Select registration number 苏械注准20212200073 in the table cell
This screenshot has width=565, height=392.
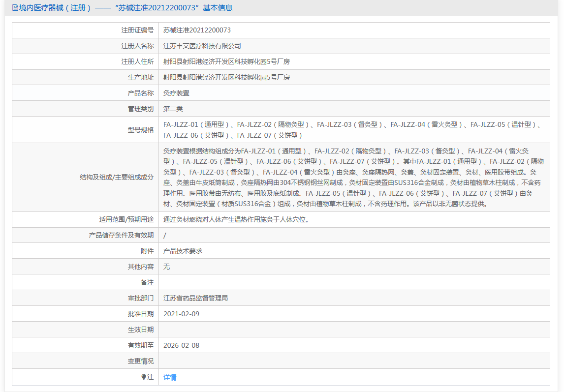point(197,30)
